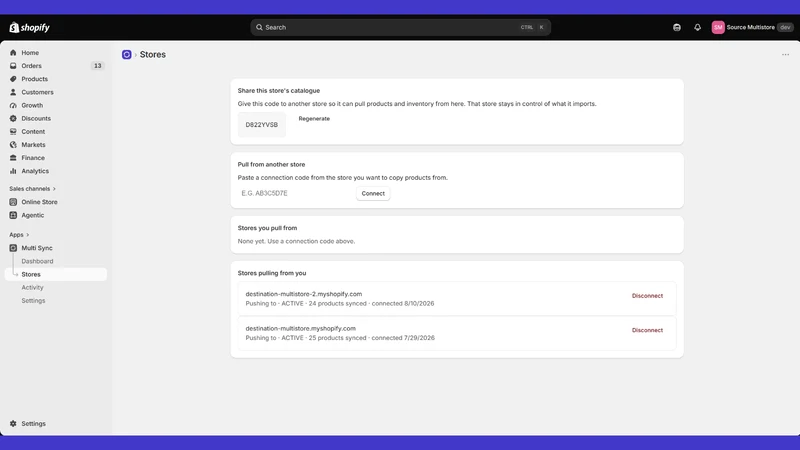This screenshot has width=800, height=450.
Task: Click the dev badge near account name
Action: (785, 28)
